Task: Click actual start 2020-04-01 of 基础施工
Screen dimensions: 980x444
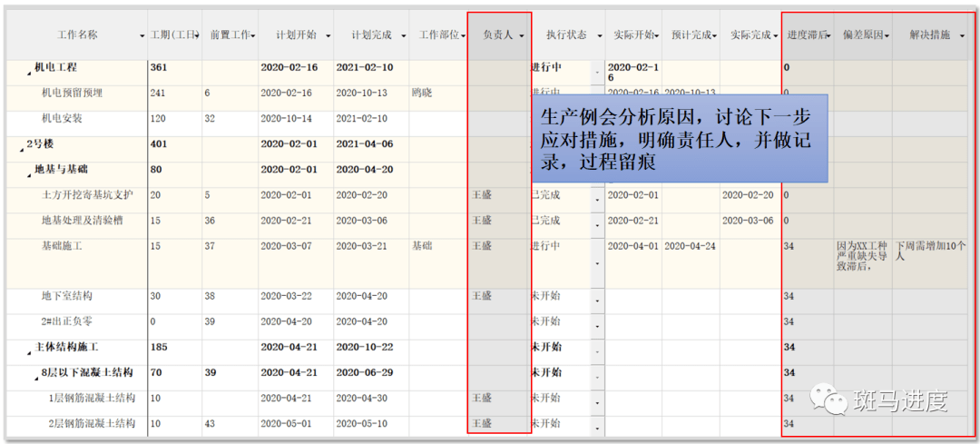Action: pyautogui.click(x=633, y=246)
